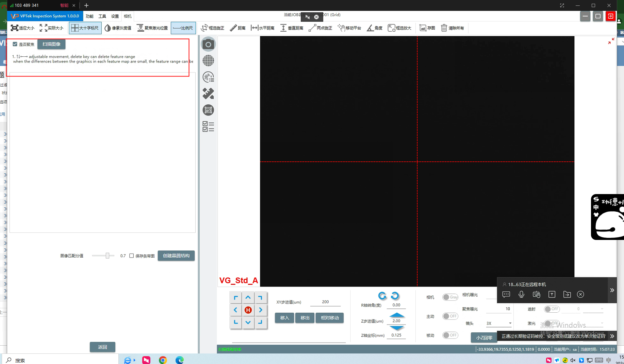
Task: Move stage to bottom-right corner
Action: click(261, 322)
